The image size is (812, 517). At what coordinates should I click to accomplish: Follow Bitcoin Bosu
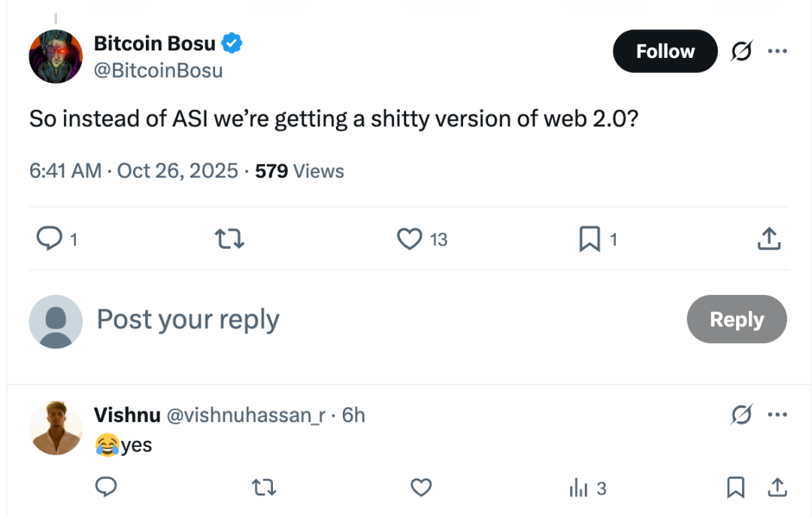pos(665,51)
